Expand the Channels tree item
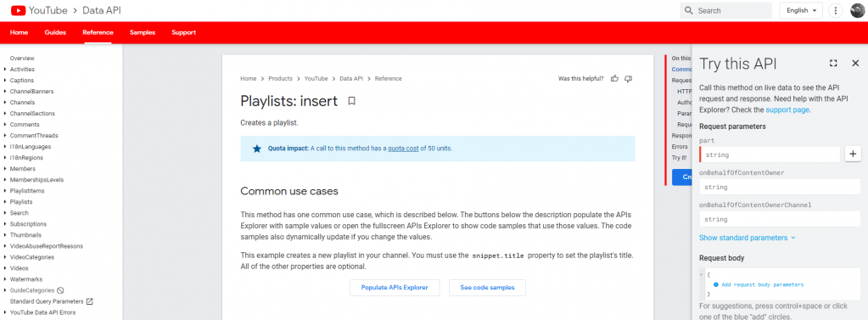 tap(5, 103)
